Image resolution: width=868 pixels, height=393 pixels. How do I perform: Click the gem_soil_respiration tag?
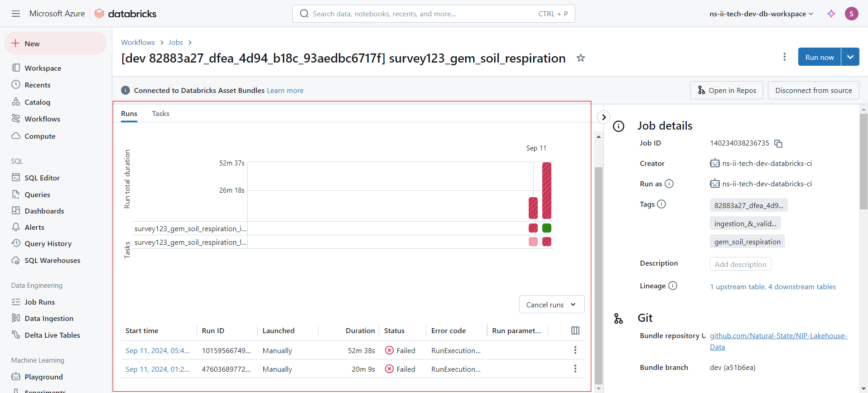point(747,242)
